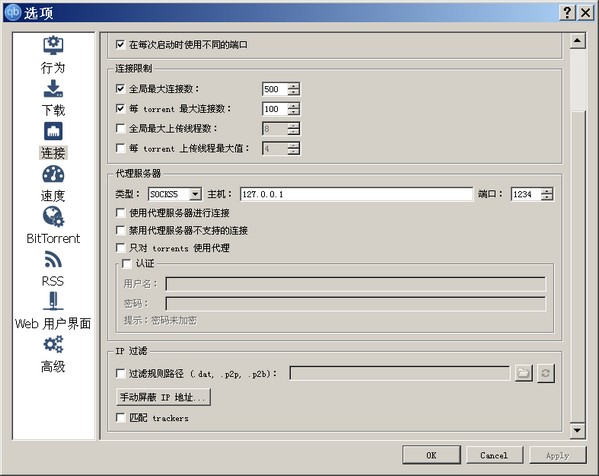The width and height of the screenshot is (599, 476).
Task: Enable 每 torrent 上传线程最大值 checkbox
Action: click(x=120, y=148)
